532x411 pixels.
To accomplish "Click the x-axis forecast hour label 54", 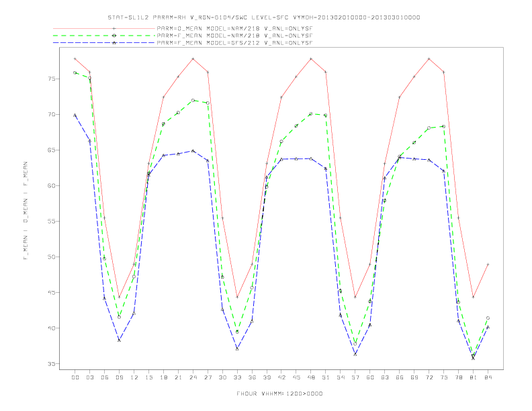I will pos(341,377).
